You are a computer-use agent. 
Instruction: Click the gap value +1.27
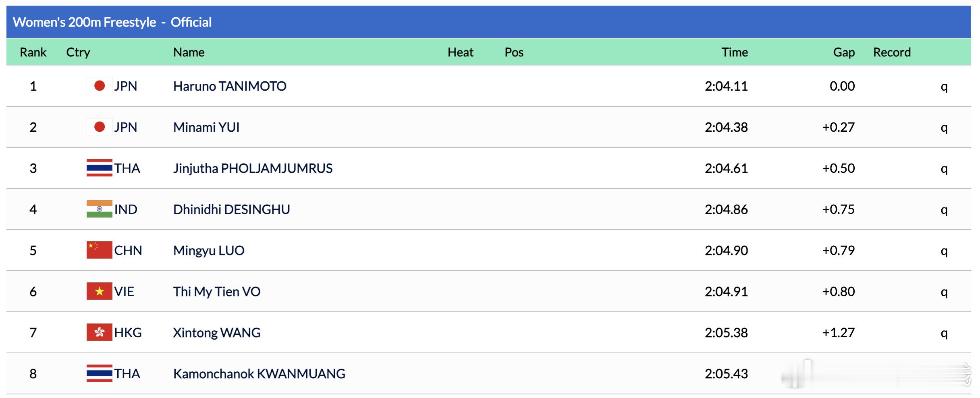pos(839,333)
